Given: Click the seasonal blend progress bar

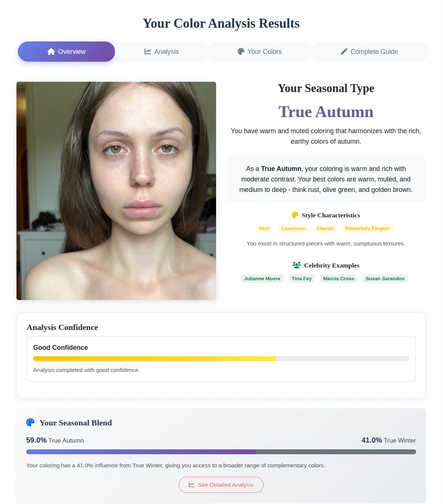Looking at the screenshot, I should point(221,452).
